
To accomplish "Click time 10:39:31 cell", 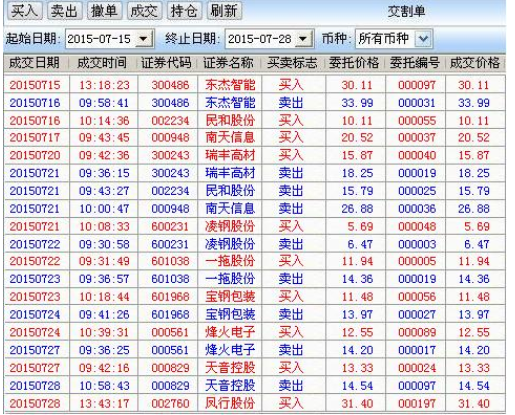I will (104, 332).
